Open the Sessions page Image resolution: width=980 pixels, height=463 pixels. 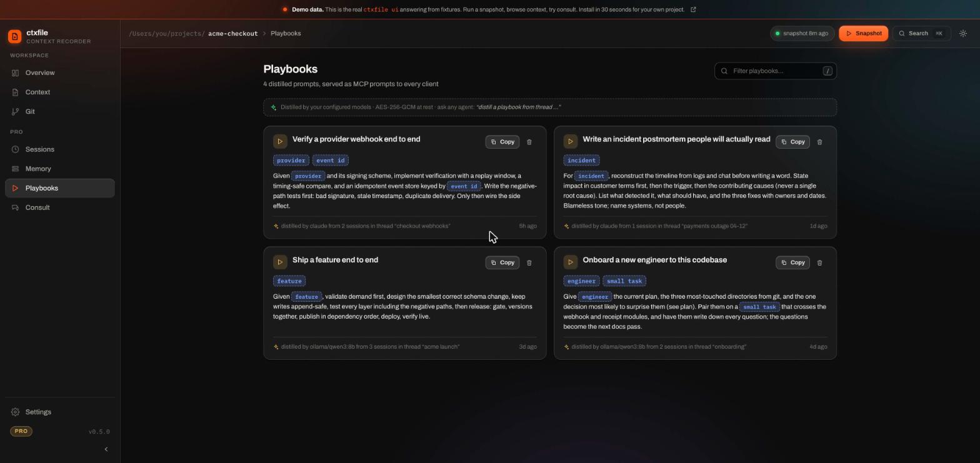pyautogui.click(x=60, y=149)
